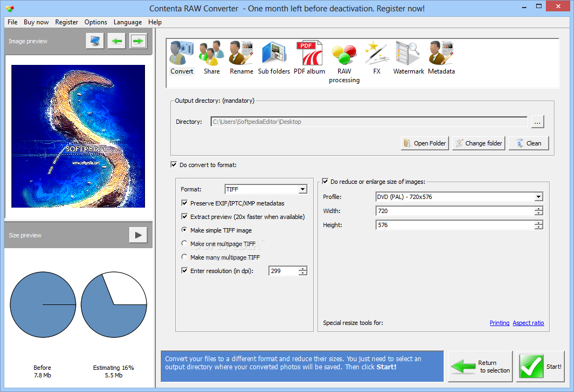Click the resolution field showing 299

283,271
